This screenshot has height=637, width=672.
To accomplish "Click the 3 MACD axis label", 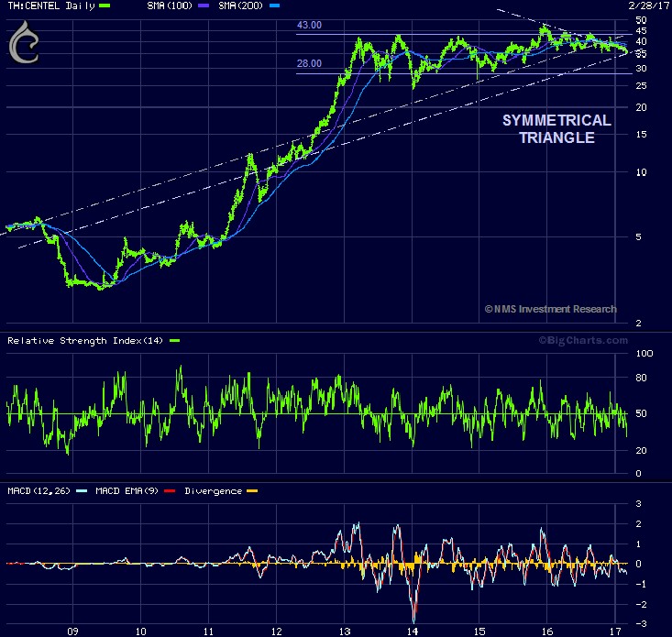I will click(639, 504).
